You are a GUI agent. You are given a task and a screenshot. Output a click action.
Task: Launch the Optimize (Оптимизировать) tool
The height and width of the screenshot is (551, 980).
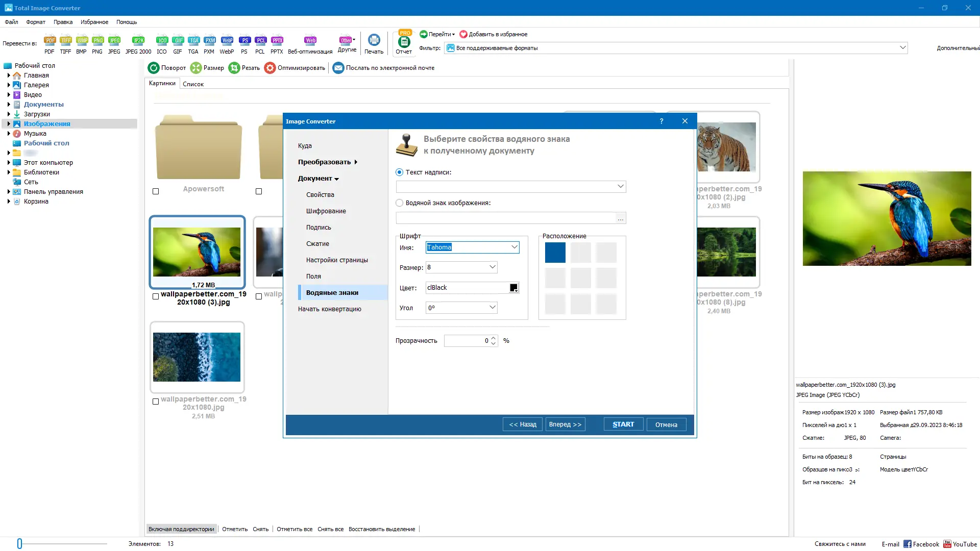pos(295,67)
